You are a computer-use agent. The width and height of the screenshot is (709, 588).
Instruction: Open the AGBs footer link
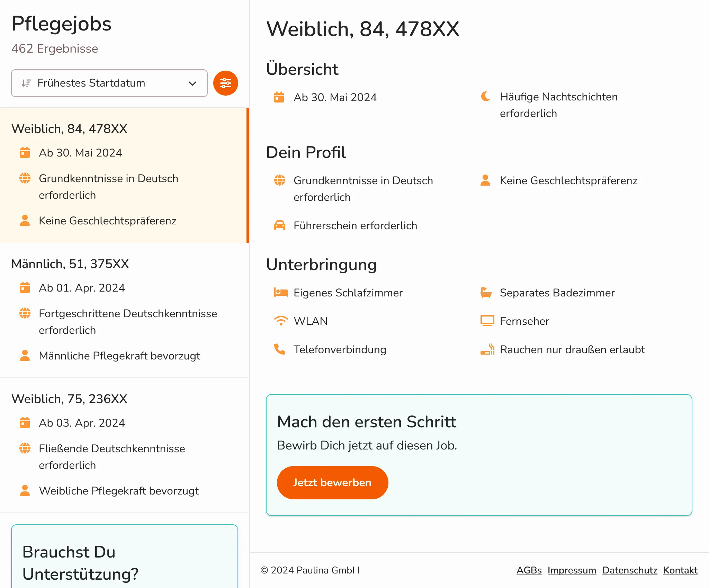point(529,570)
